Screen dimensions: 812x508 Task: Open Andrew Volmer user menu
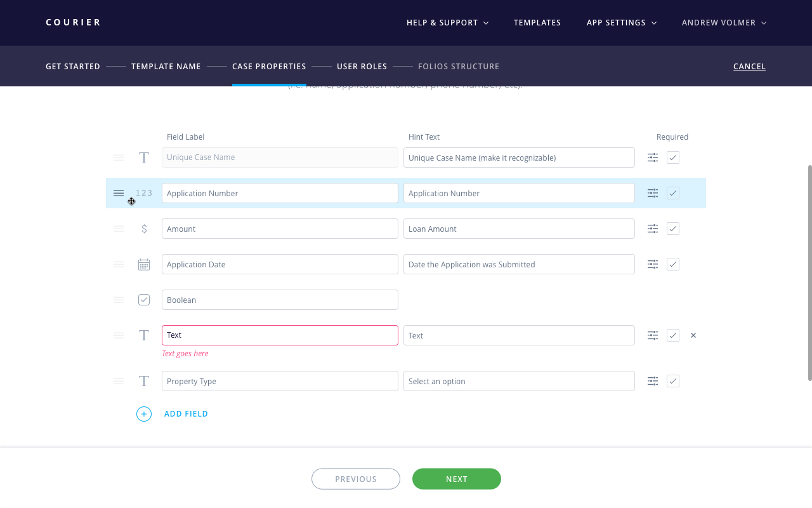(x=724, y=23)
